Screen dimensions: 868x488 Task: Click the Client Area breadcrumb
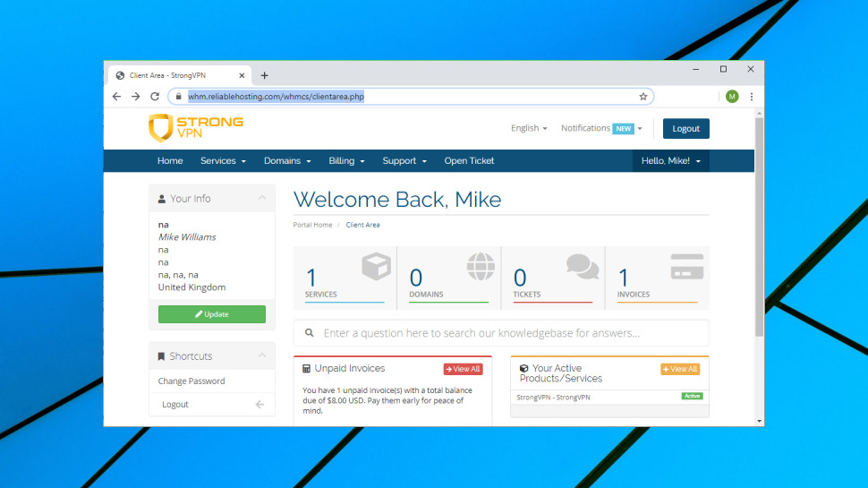tap(362, 225)
